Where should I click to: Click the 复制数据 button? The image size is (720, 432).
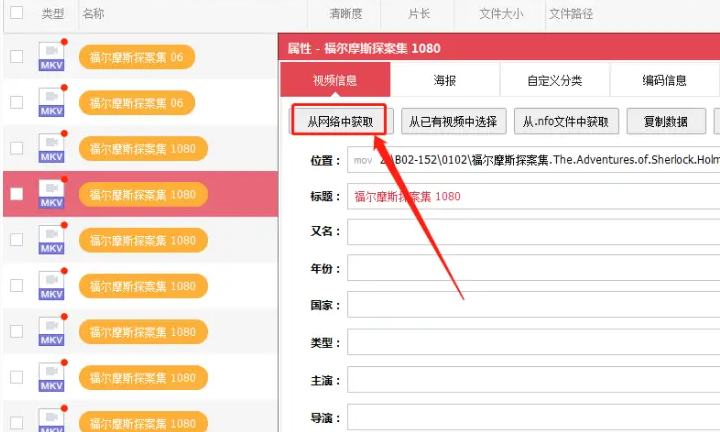tap(666, 121)
